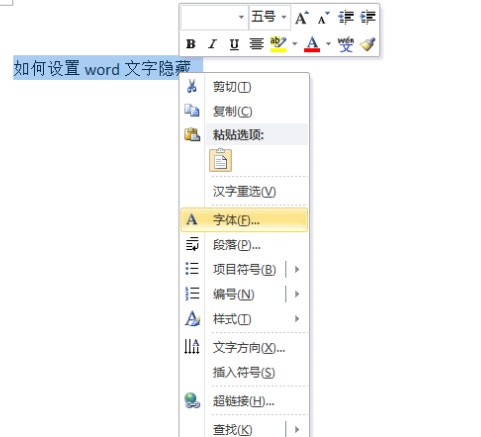Click the scissors cut icon
The width and height of the screenshot is (481, 437).
[x=192, y=86]
